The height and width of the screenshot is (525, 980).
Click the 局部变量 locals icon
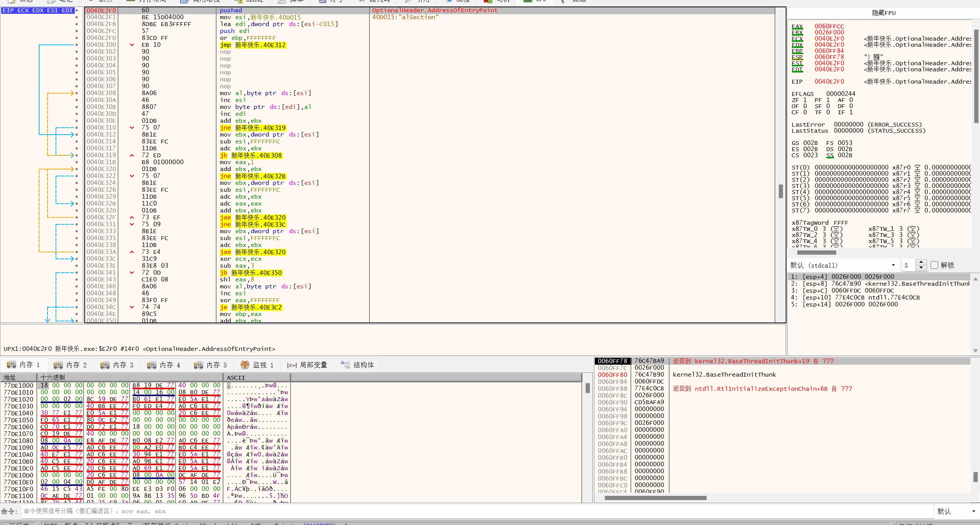pos(292,365)
